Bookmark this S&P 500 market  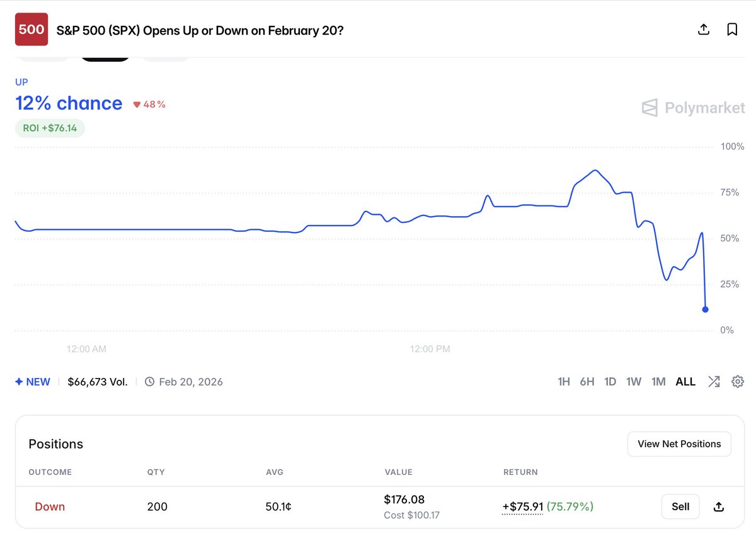(732, 29)
